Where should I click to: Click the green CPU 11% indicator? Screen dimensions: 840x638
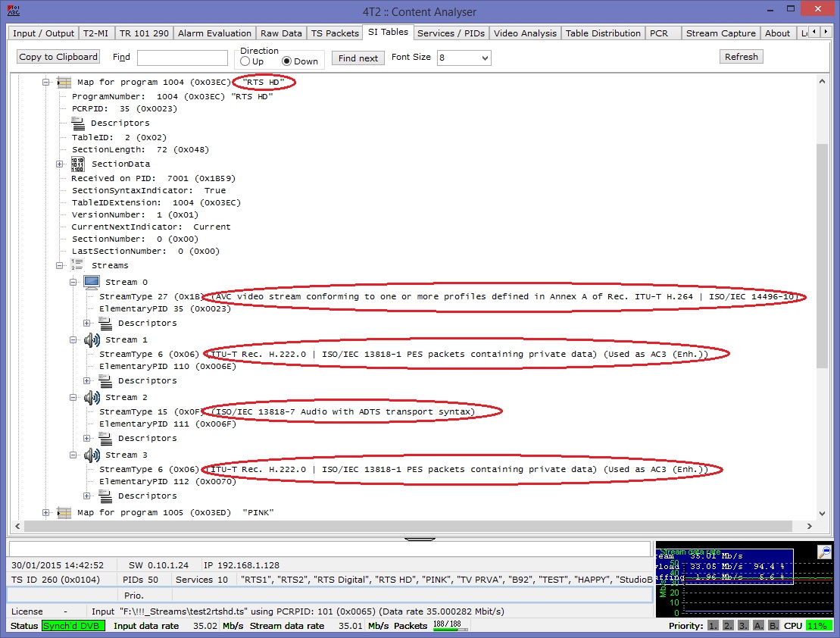pyautogui.click(x=819, y=626)
